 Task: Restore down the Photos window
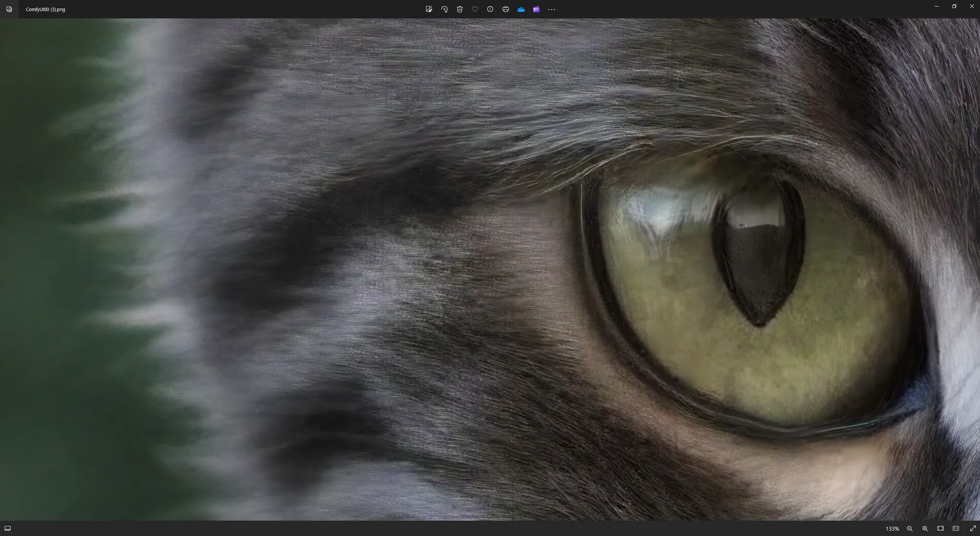coord(954,6)
